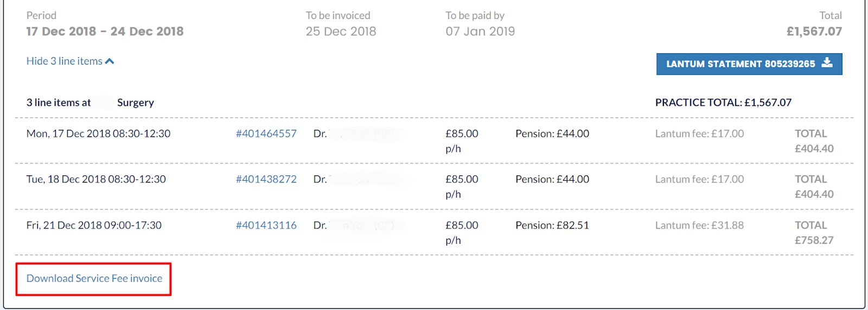Download Lantum Statement 805239265

[x=749, y=64]
